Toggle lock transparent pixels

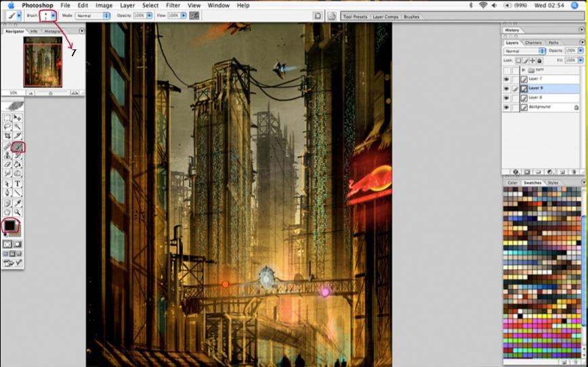pyautogui.click(x=518, y=60)
